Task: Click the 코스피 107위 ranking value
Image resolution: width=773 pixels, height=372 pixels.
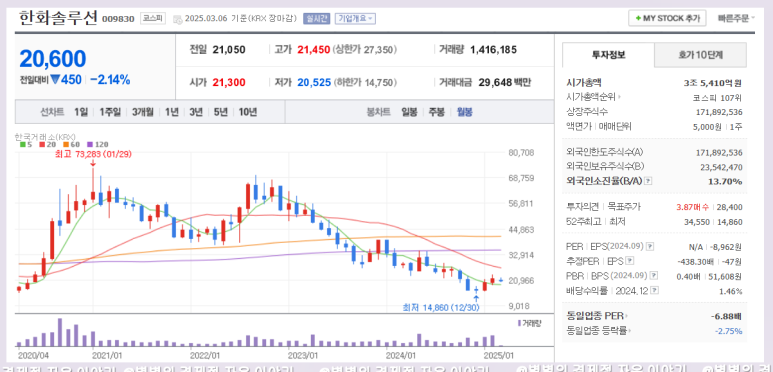Action: 718,98
